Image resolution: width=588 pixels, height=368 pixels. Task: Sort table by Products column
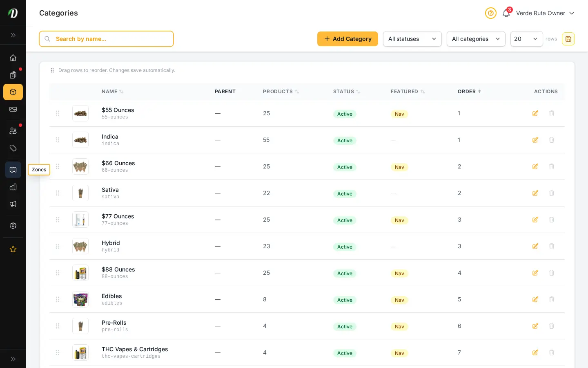pos(281,92)
